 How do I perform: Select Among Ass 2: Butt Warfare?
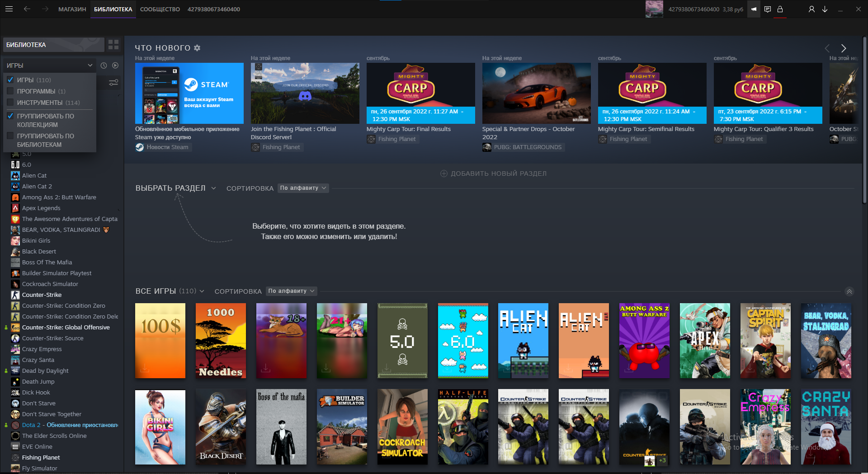[x=59, y=197]
